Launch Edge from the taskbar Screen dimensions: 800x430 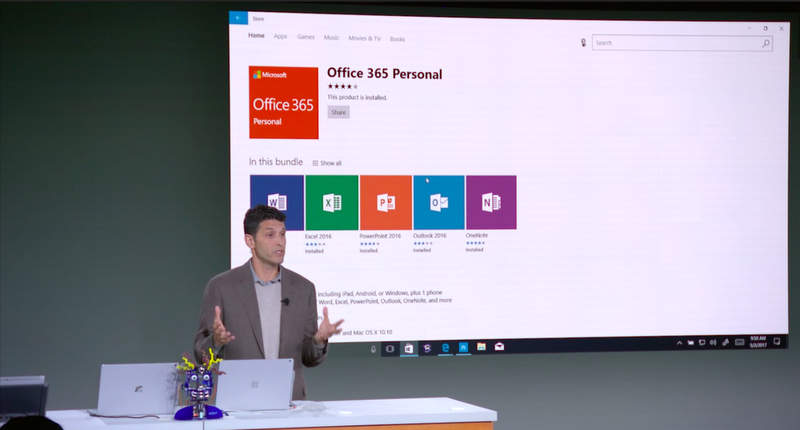click(x=445, y=347)
